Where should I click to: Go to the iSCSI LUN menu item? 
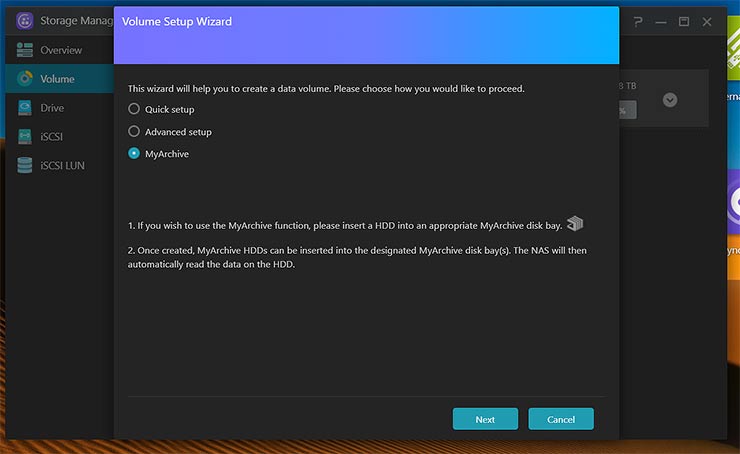click(62, 165)
